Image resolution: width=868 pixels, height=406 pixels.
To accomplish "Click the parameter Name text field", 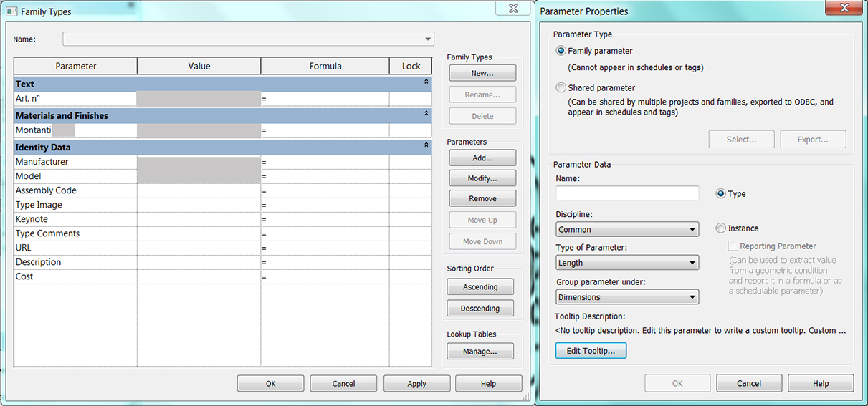I will (627, 194).
